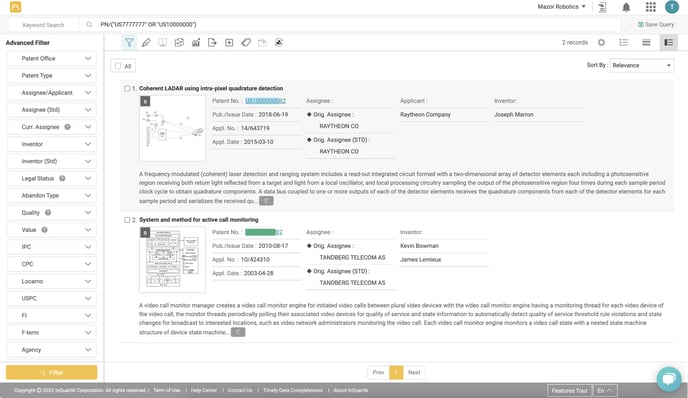Click the Value help icon
Viewport: 688px width, 398px height.
click(44, 229)
